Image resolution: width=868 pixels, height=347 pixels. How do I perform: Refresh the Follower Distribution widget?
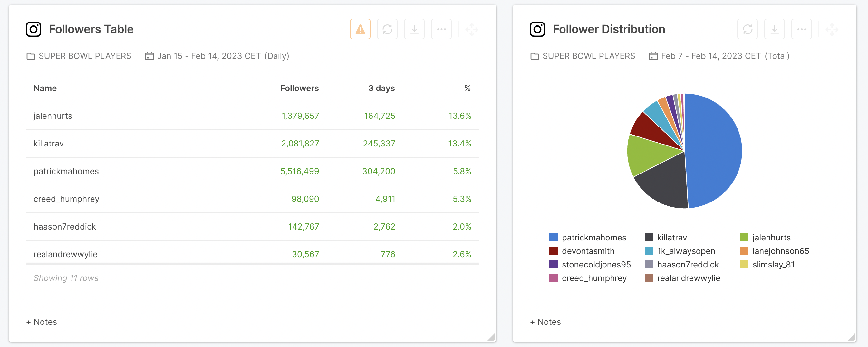coord(747,29)
